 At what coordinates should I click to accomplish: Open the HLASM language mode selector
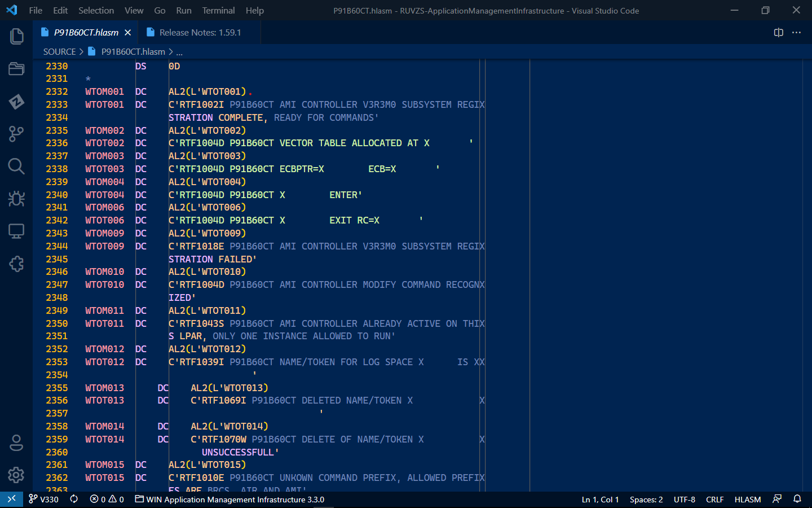tap(747, 499)
